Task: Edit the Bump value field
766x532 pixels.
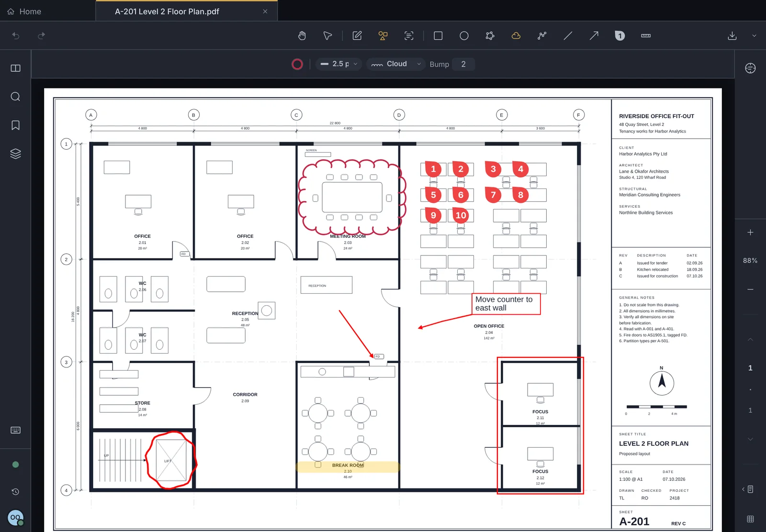Action: click(463, 64)
